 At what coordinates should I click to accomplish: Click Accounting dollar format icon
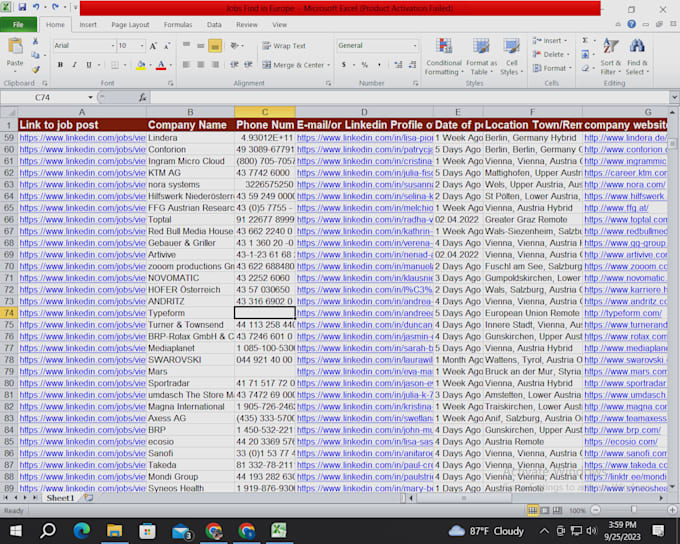tap(344, 65)
